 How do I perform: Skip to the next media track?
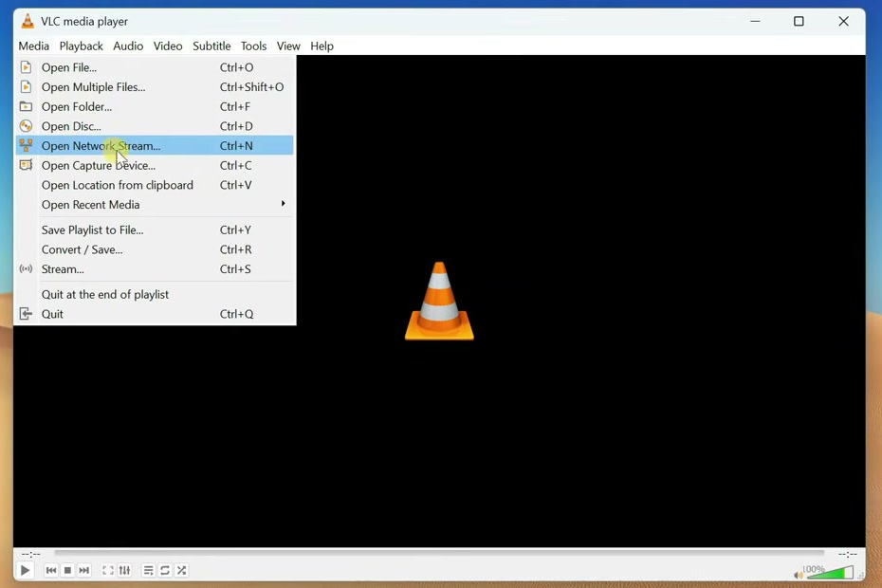[83, 571]
